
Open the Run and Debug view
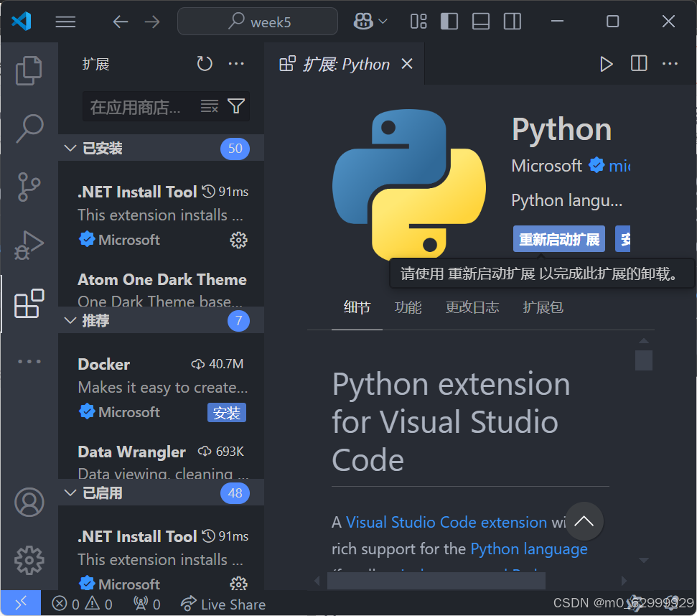coord(29,245)
